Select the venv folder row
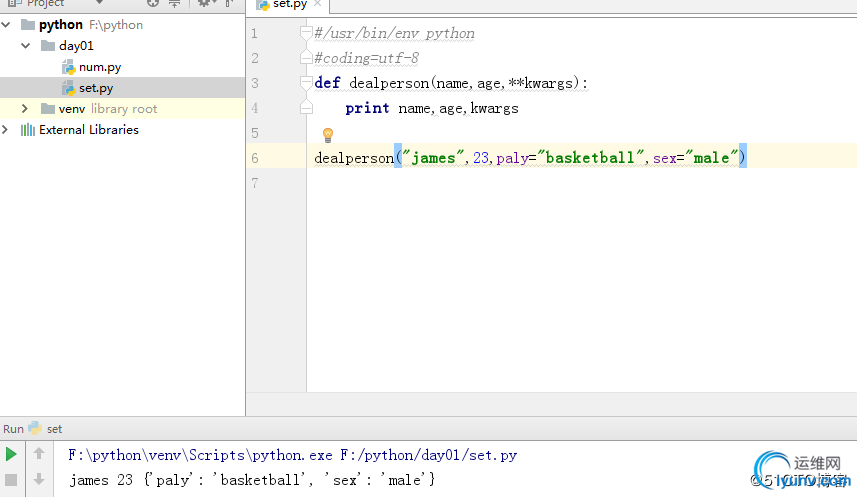The height and width of the screenshot is (497, 857). (122, 109)
